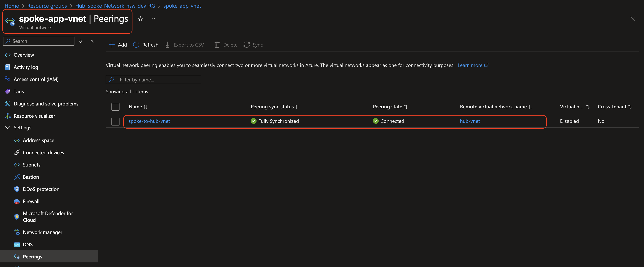Click the Sync icon in the command bar
Image resolution: width=644 pixels, height=267 pixels.
click(246, 45)
